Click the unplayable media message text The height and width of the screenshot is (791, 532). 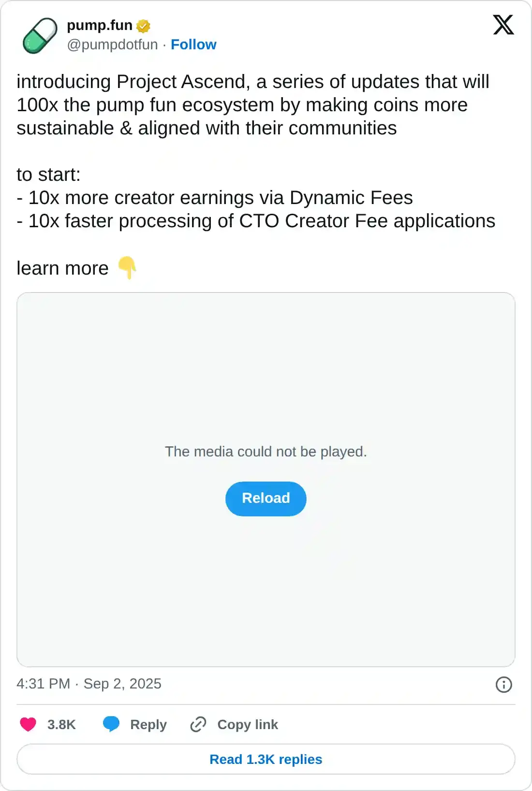(x=266, y=452)
